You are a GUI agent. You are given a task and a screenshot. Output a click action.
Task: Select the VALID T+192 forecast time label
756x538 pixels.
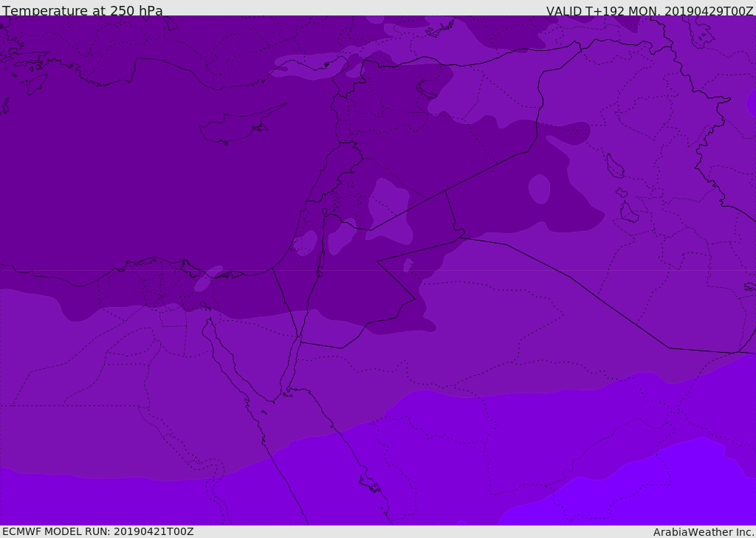(x=649, y=11)
